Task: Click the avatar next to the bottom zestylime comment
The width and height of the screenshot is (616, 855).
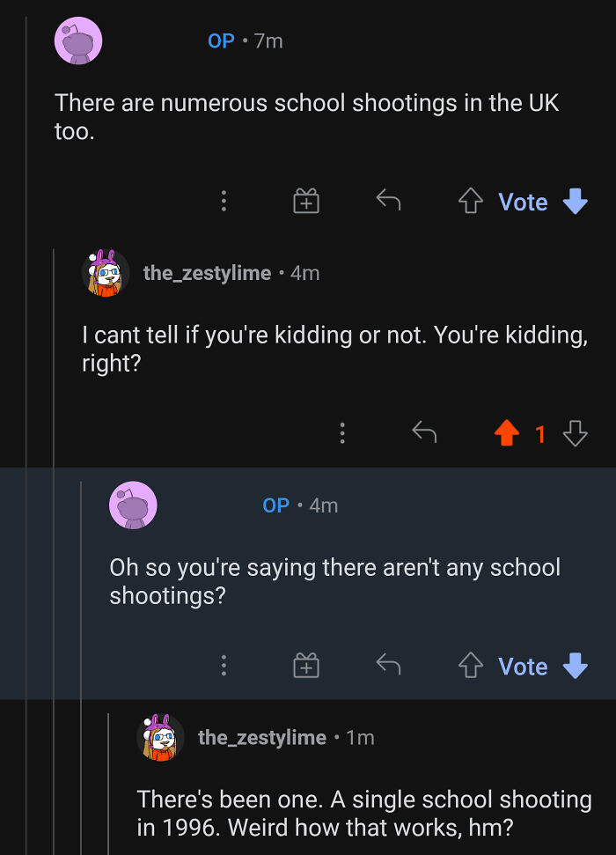Action: pos(161,737)
